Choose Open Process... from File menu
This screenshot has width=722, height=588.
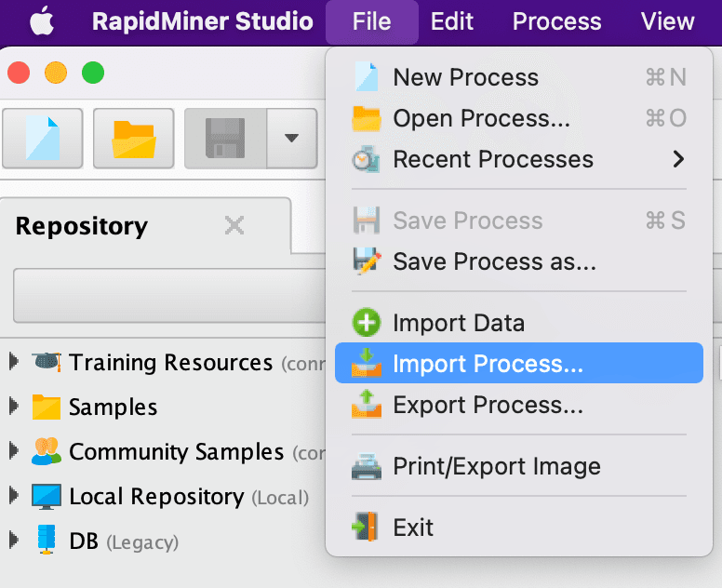pos(519,118)
